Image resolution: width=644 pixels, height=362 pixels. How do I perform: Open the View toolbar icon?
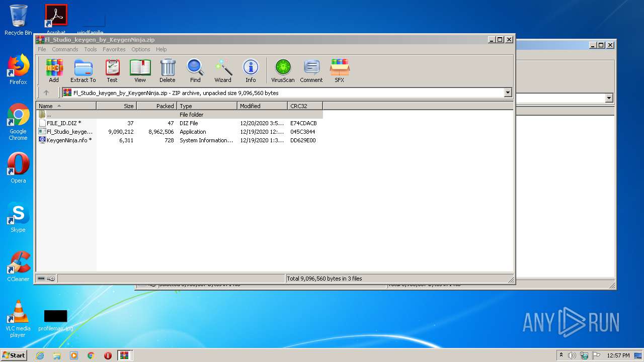click(140, 71)
